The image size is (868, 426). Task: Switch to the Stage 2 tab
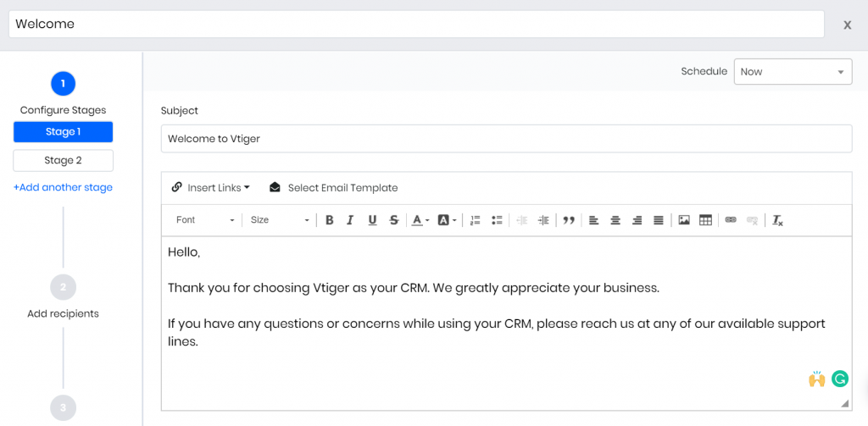(x=64, y=161)
